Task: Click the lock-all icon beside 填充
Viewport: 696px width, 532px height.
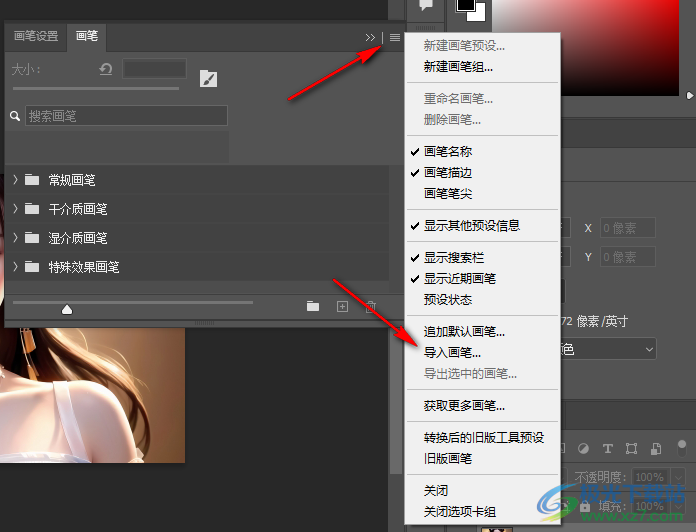Action: [x=585, y=506]
